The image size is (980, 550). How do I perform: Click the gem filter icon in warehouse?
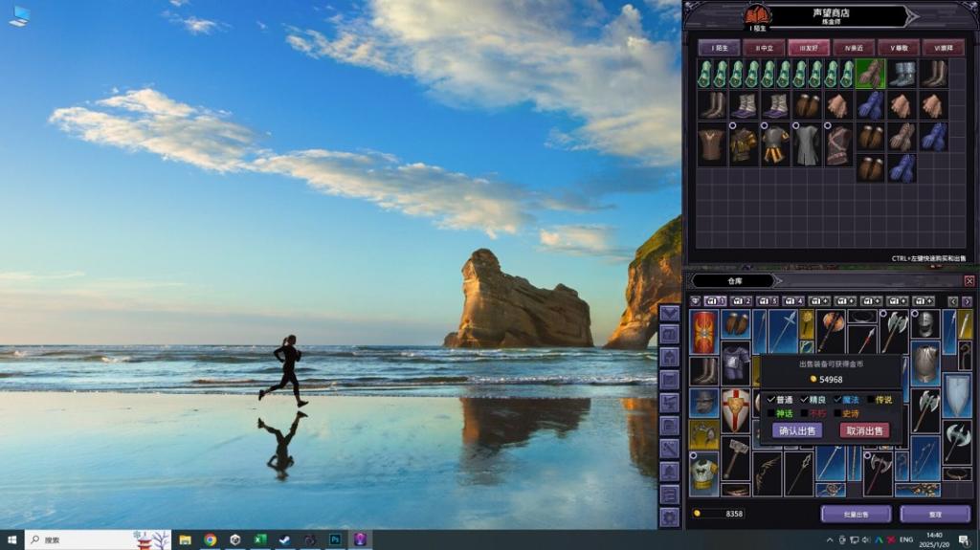point(695,301)
